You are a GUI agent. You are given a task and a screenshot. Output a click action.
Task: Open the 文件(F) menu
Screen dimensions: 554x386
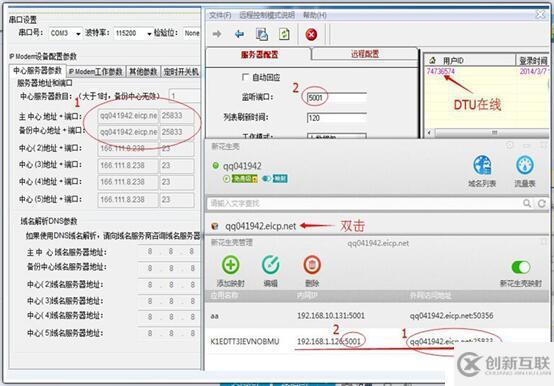point(220,15)
